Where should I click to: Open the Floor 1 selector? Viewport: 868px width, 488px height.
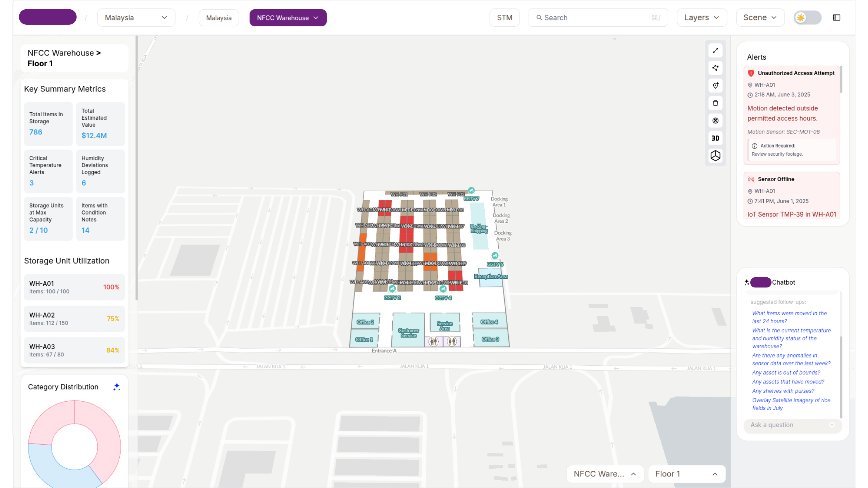click(x=686, y=474)
